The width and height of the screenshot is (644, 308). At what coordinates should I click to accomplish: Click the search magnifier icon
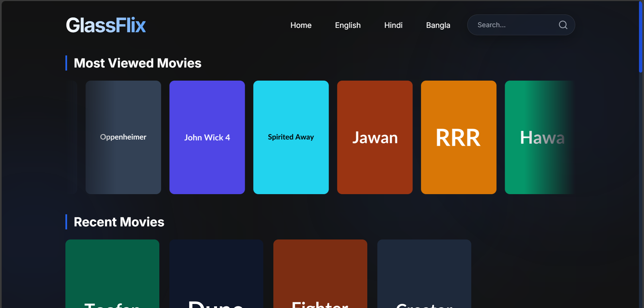563,25
